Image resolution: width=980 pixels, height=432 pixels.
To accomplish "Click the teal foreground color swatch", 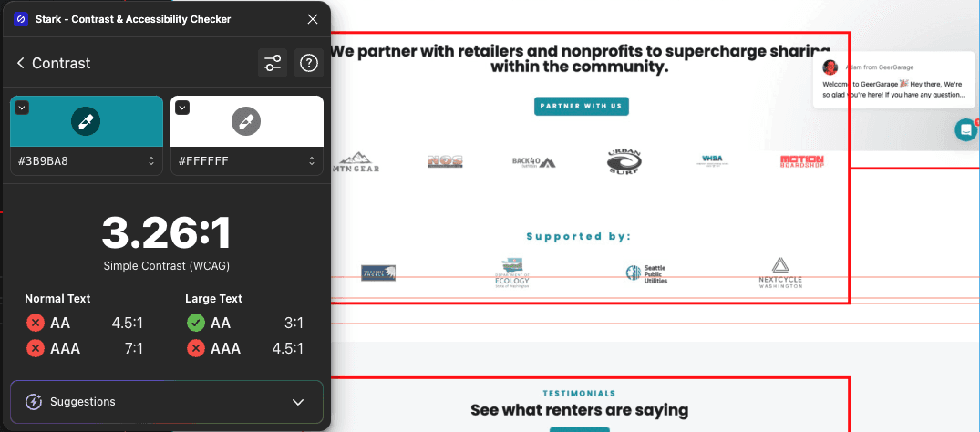I will point(87,121).
